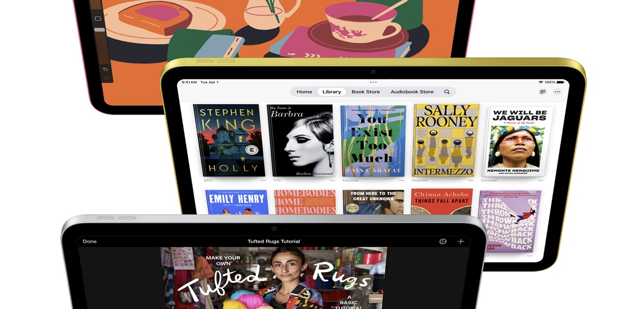
Task: Click the 9:41 AM time in status bar
Action: [190, 82]
